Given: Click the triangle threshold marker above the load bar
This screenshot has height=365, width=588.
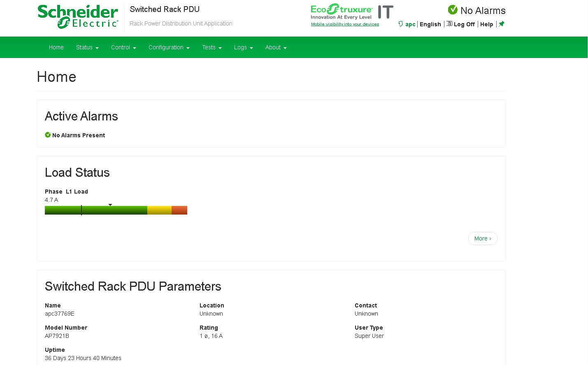Looking at the screenshot, I should point(110,205).
